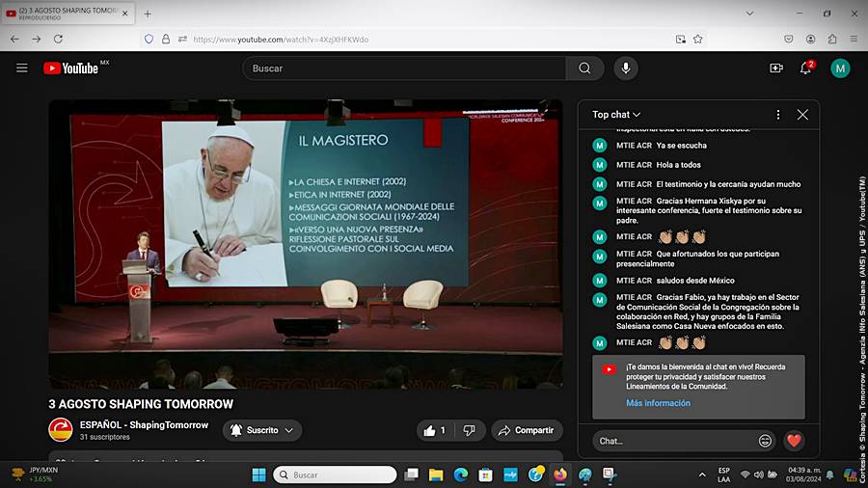Click the video title 3 AGOSTO SHAPING TOMORROW
The width and height of the screenshot is (868, 488).
141,404
